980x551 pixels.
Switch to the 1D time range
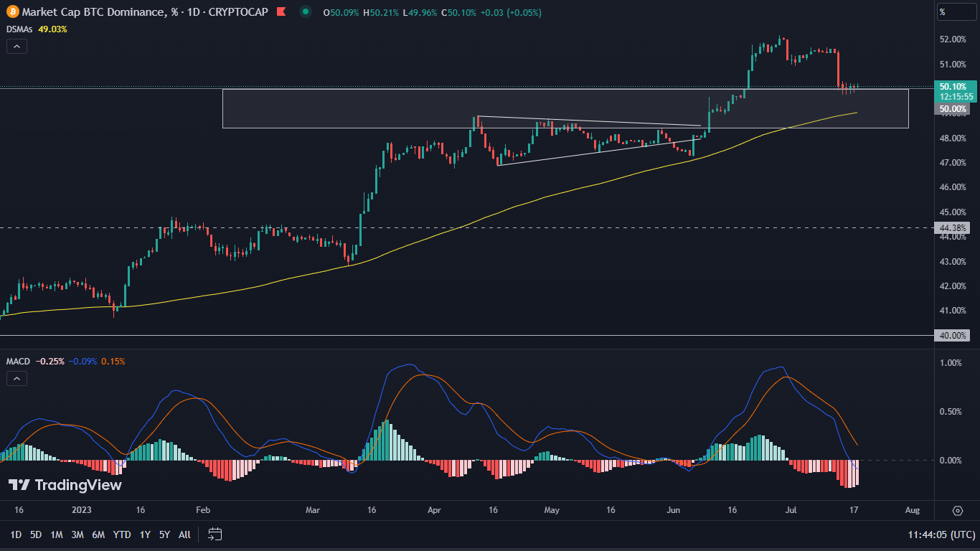tap(16, 534)
